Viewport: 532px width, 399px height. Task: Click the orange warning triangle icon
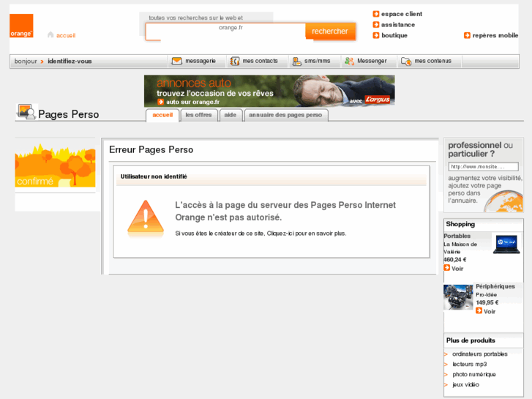146,218
